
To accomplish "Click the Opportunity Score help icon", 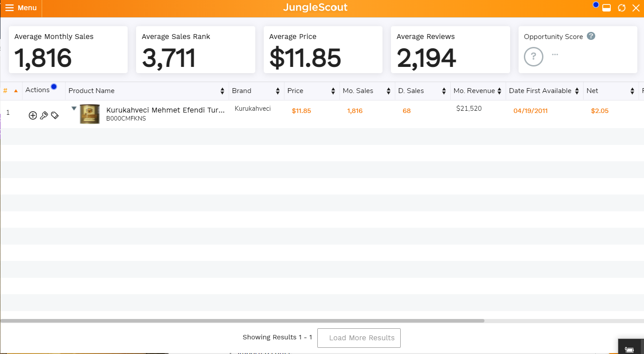I will pos(591,36).
